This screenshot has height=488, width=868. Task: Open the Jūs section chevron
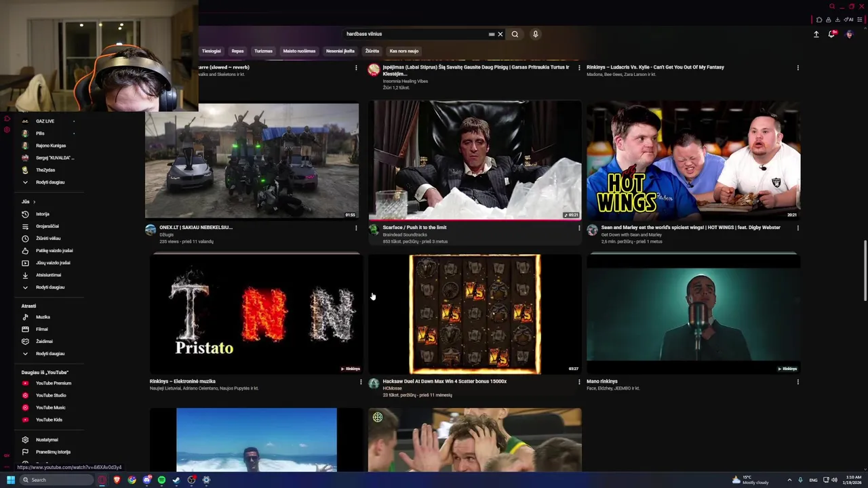[34, 202]
